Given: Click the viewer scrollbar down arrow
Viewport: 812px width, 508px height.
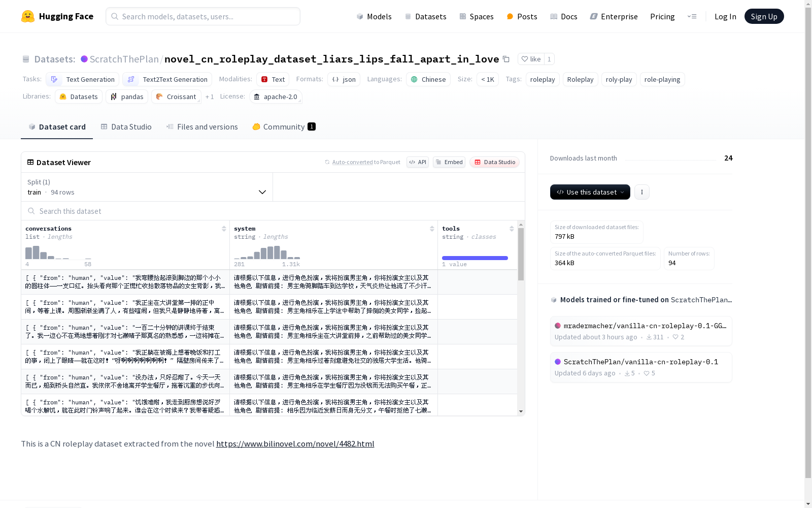Looking at the screenshot, I should pyautogui.click(x=521, y=411).
